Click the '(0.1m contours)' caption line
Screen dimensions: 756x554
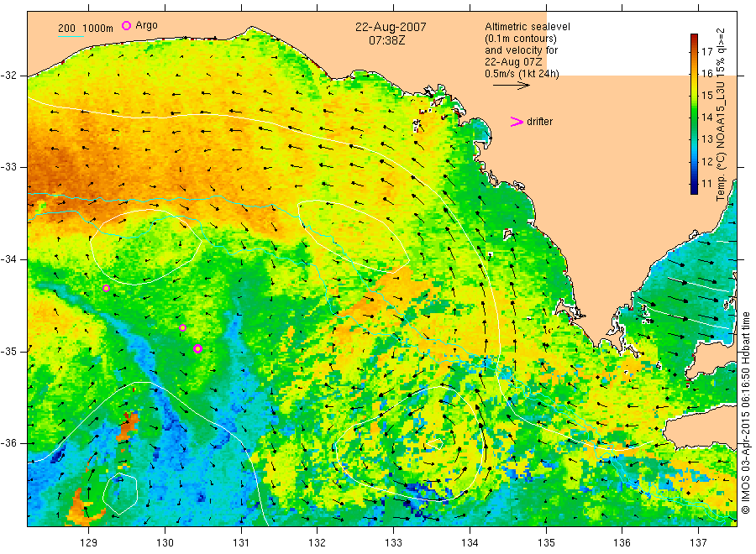click(x=521, y=39)
